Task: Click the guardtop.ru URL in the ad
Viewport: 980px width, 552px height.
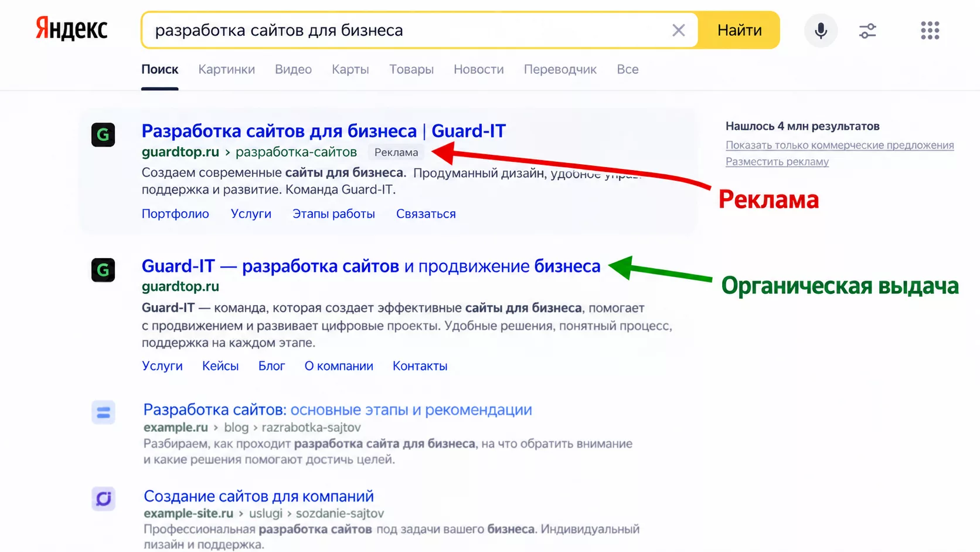Action: point(180,152)
